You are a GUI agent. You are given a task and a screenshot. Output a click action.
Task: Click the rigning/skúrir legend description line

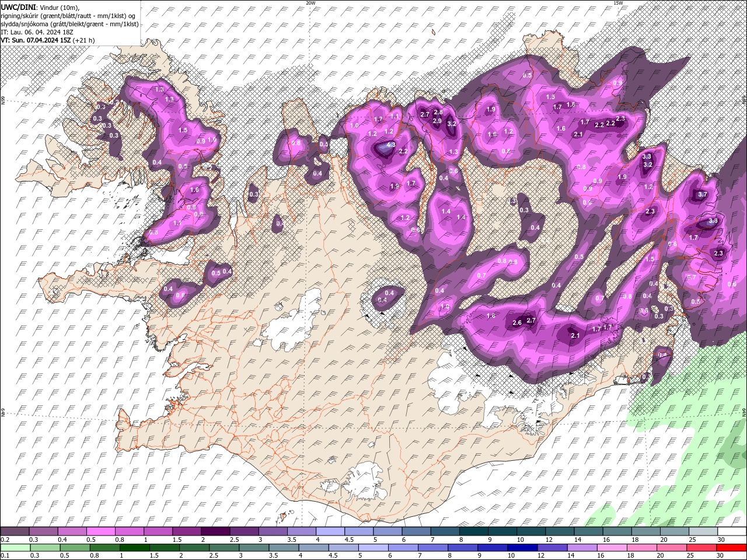point(68,15)
